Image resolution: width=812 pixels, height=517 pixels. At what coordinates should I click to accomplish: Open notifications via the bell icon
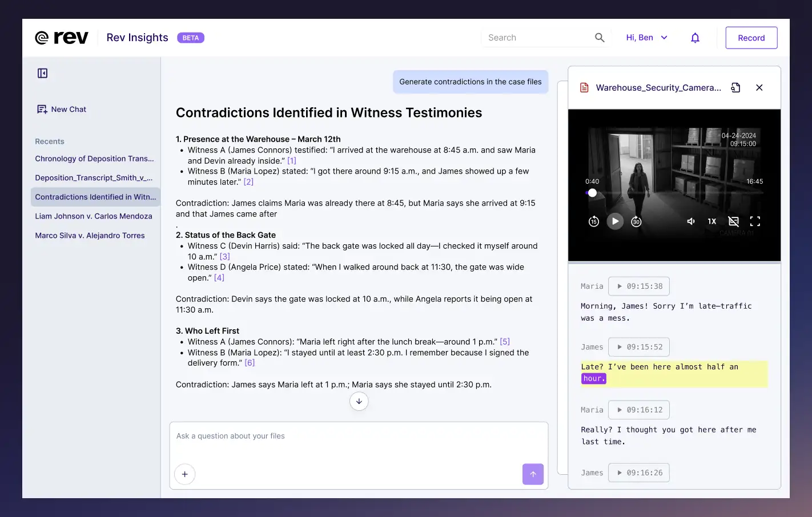click(x=695, y=37)
